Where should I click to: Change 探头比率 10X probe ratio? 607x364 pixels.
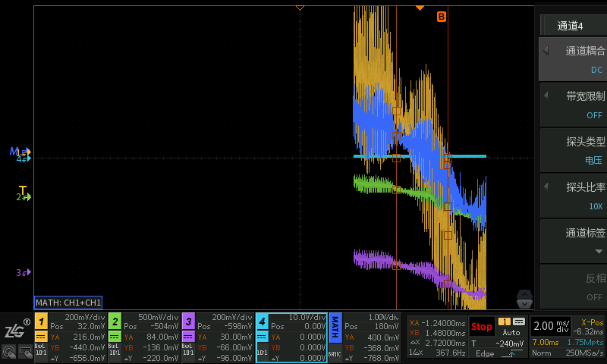tap(574, 196)
